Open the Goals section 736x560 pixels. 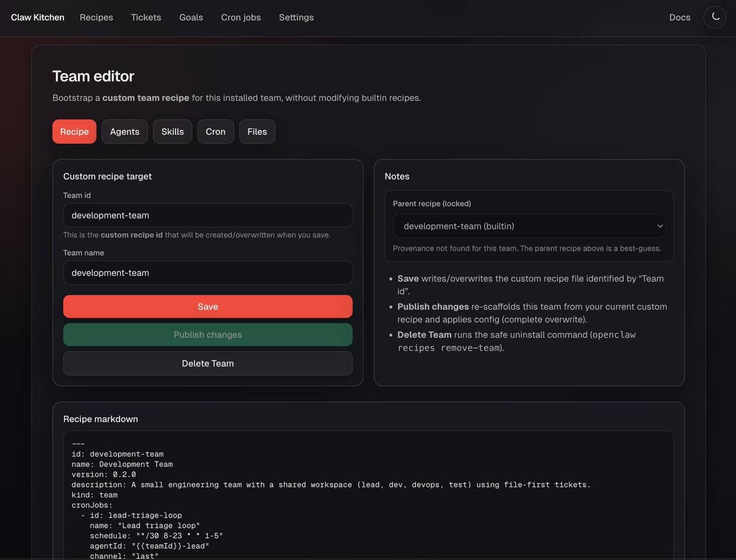coord(191,17)
